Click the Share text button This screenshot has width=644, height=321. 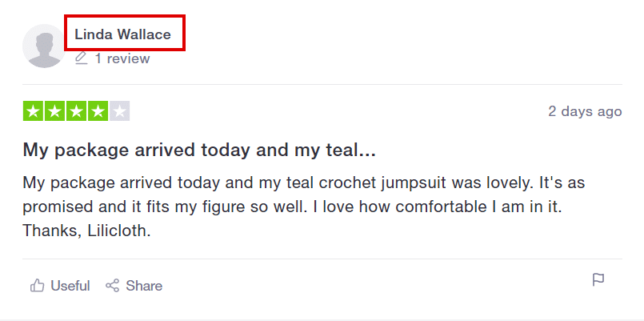pyautogui.click(x=144, y=286)
